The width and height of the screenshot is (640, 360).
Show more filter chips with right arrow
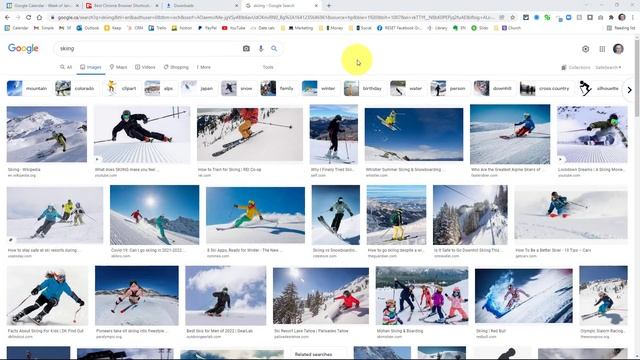[x=629, y=89]
